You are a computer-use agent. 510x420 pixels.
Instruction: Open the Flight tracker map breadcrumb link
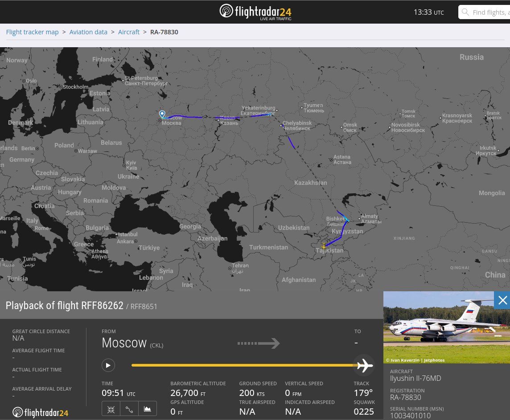point(32,32)
